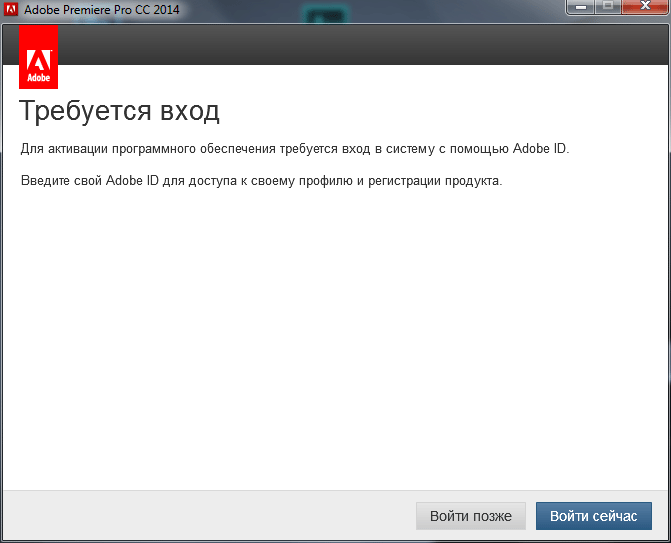
Task: Click the text 'Для активации программного обеспечения'
Action: (148, 149)
